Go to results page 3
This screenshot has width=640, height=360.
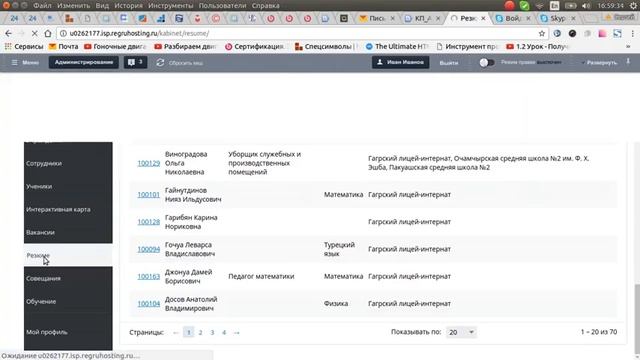(x=212, y=333)
